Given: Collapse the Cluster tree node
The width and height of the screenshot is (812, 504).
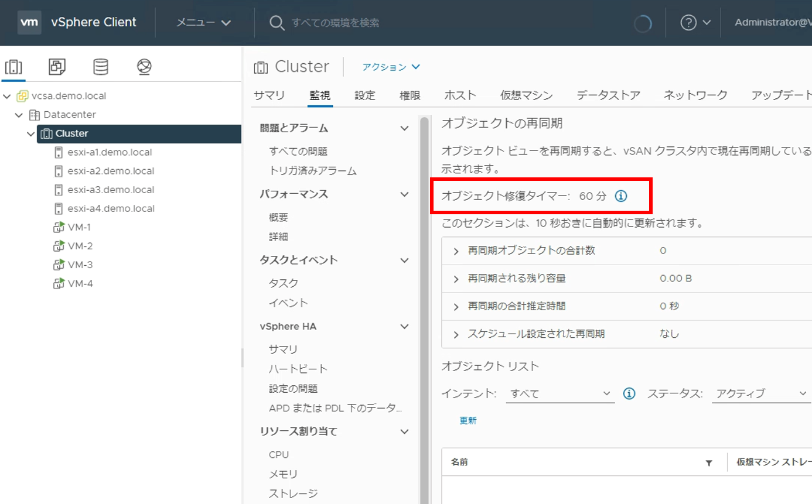Looking at the screenshot, I should (31, 134).
